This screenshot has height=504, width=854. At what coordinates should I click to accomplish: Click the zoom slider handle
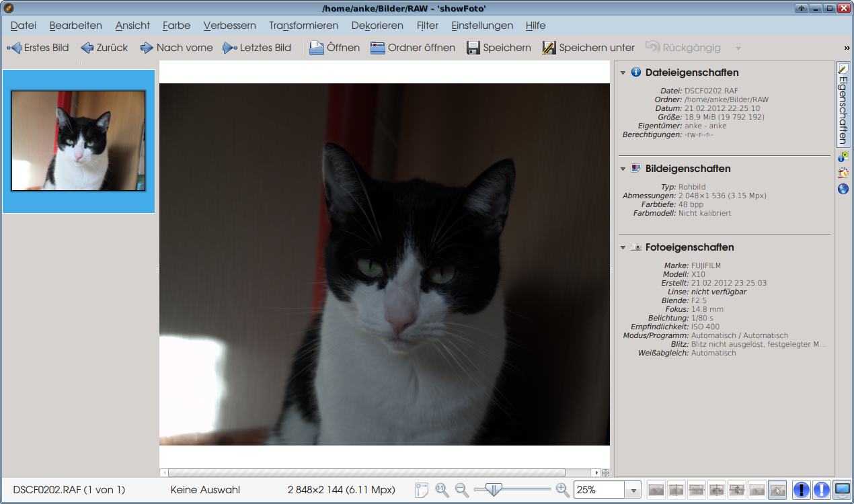coord(494,491)
